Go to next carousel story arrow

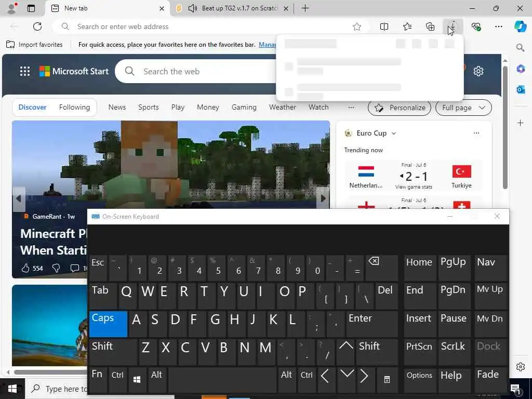pos(323,198)
